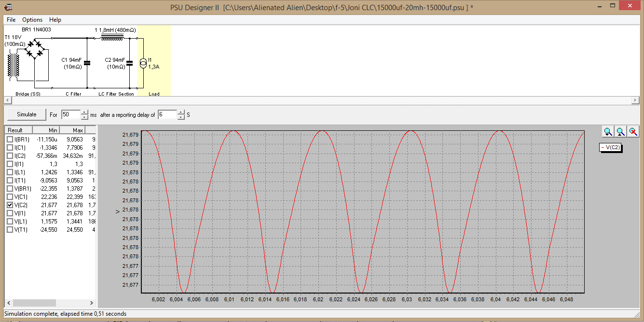The image size is (644, 322).
Task: Click the 'C1 94mF' value label
Action: 71,60
